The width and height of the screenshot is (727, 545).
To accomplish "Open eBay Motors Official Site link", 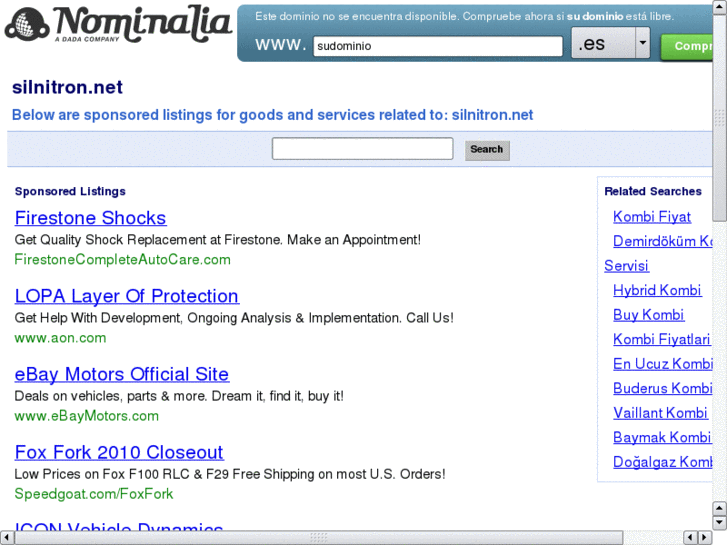I will (x=122, y=374).
